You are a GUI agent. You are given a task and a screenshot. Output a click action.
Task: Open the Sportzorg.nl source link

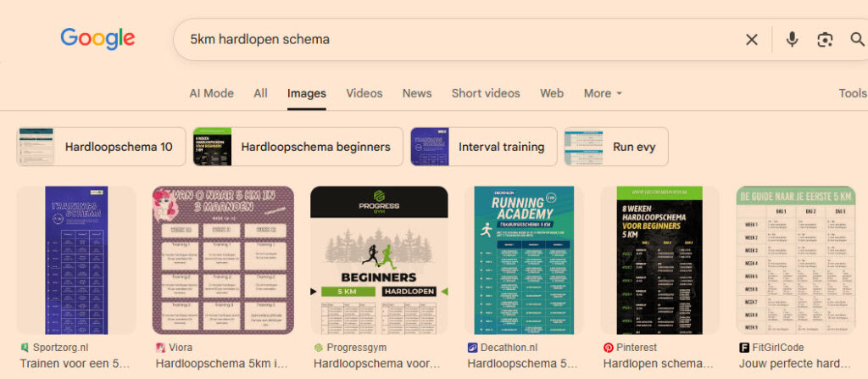[60, 348]
